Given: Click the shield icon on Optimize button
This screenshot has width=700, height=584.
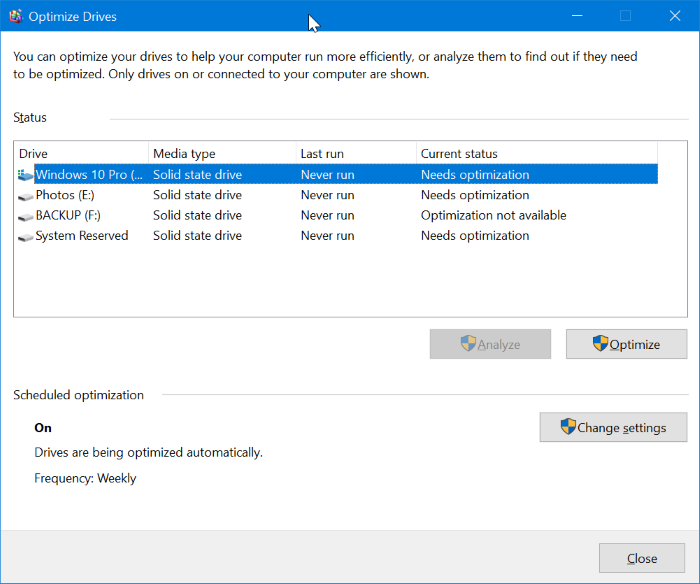Looking at the screenshot, I should point(600,343).
